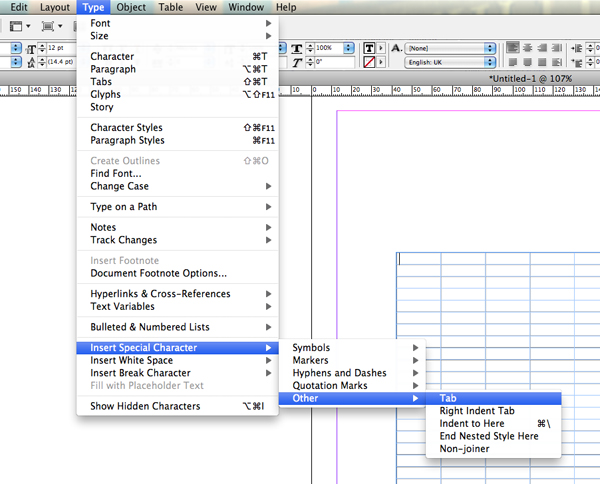
Task: Select the align right paragraph icon
Action: point(542,48)
